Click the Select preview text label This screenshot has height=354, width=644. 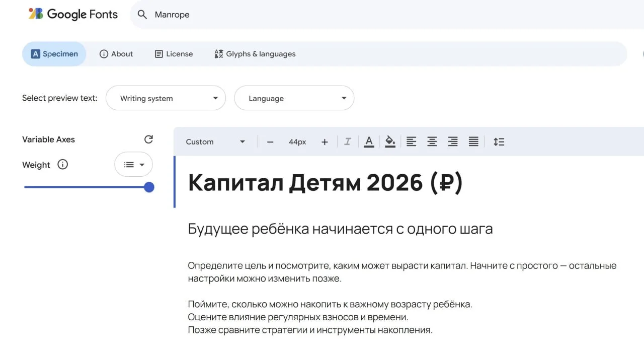(x=60, y=98)
